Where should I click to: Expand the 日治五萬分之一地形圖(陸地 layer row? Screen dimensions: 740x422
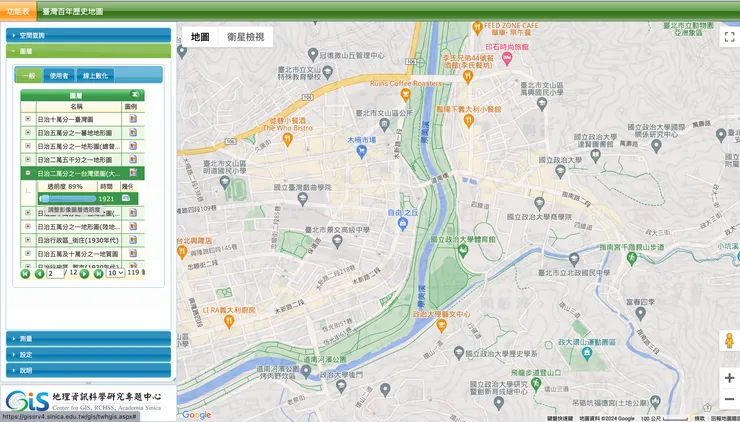coord(28,227)
